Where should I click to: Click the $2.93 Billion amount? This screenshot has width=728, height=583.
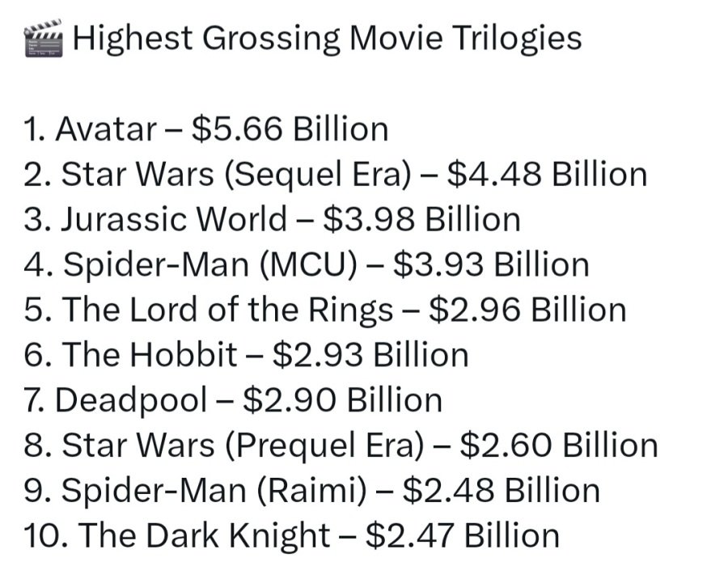pyautogui.click(x=370, y=356)
